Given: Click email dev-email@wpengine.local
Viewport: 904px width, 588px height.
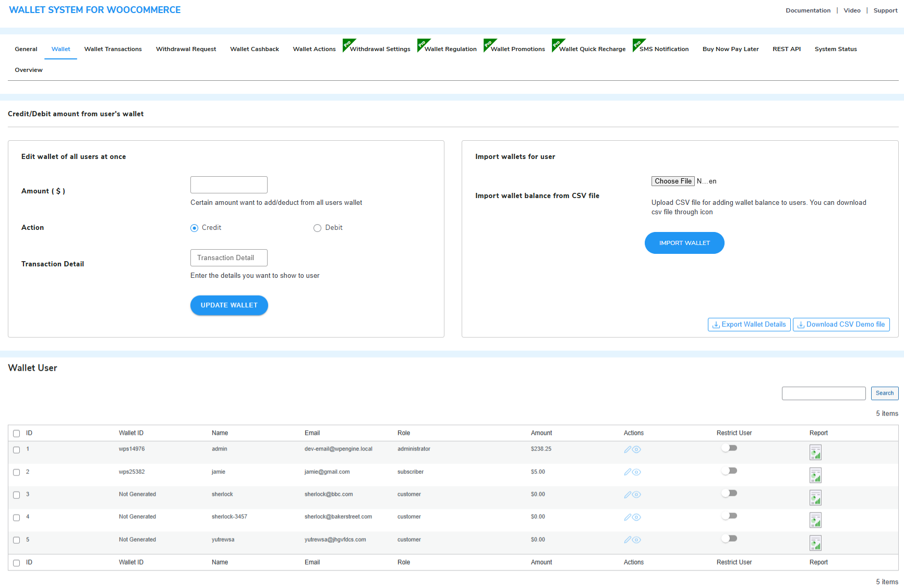Looking at the screenshot, I should click(x=339, y=449).
